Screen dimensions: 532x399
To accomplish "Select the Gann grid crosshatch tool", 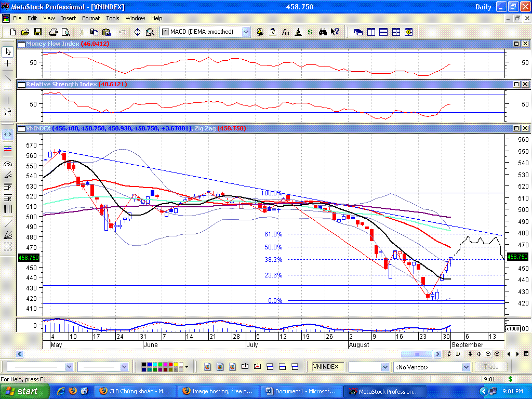I will pyautogui.click(x=8, y=247).
